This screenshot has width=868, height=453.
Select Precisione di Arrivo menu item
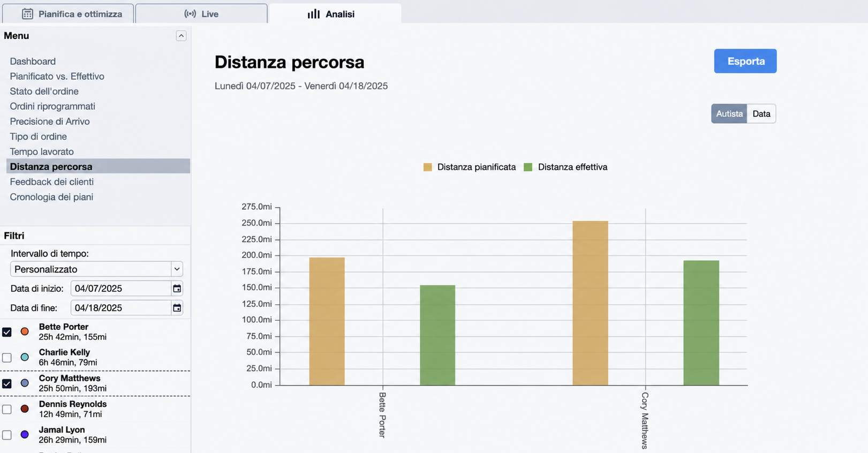point(50,122)
